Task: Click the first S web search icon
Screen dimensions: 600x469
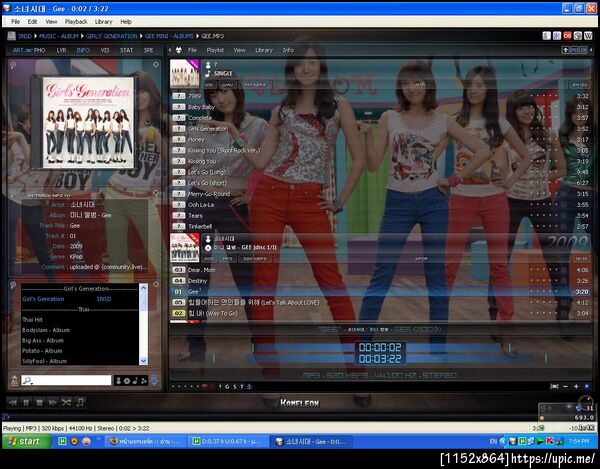Action: (547, 36)
